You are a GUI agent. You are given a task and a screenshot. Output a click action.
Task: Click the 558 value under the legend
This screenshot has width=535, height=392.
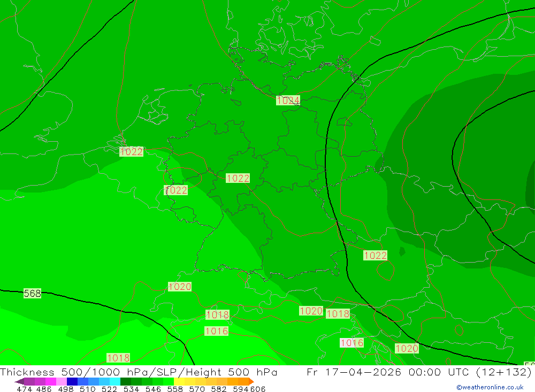175,389
